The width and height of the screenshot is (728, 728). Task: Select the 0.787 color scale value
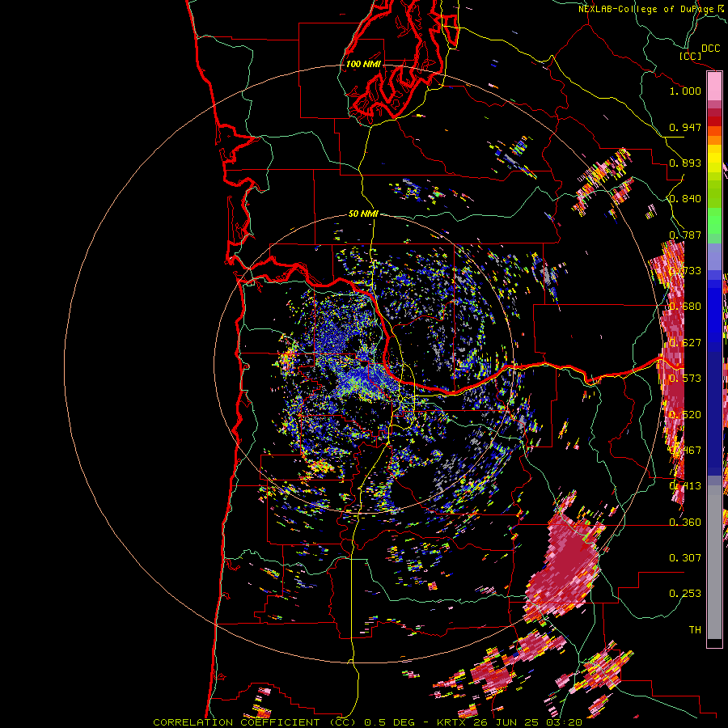(x=685, y=235)
